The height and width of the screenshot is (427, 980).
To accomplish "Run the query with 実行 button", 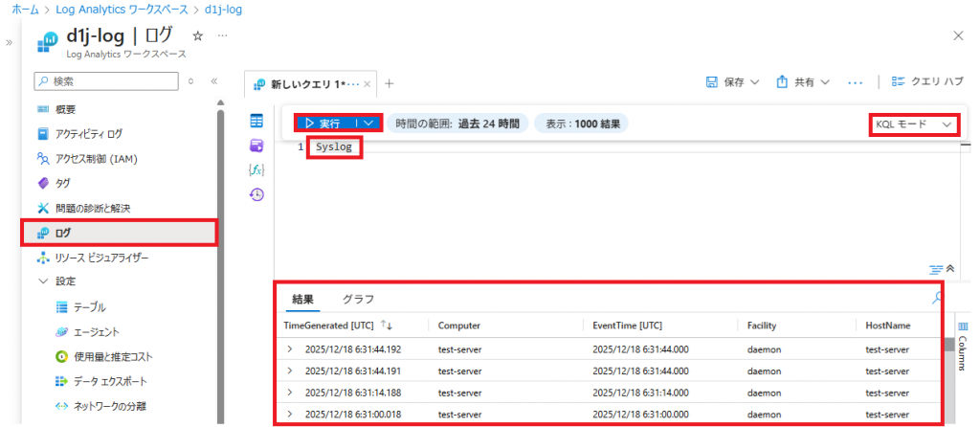I will (323, 124).
